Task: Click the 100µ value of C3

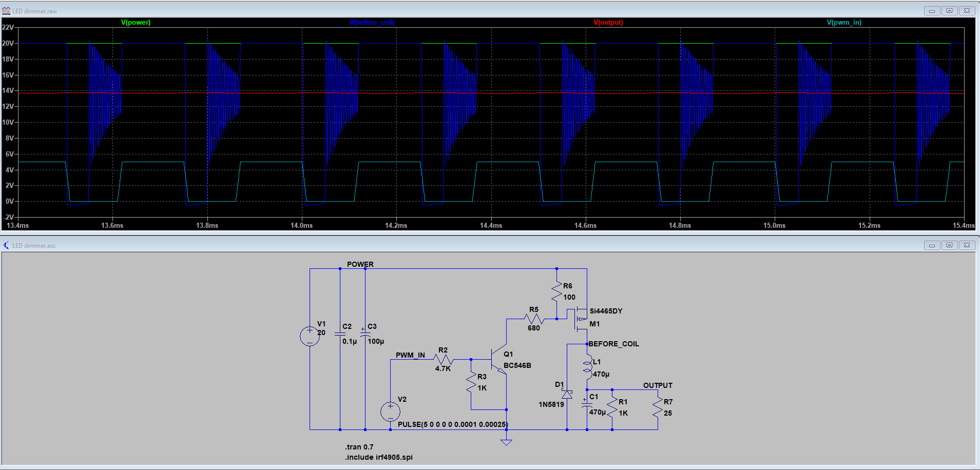Action: point(376,341)
